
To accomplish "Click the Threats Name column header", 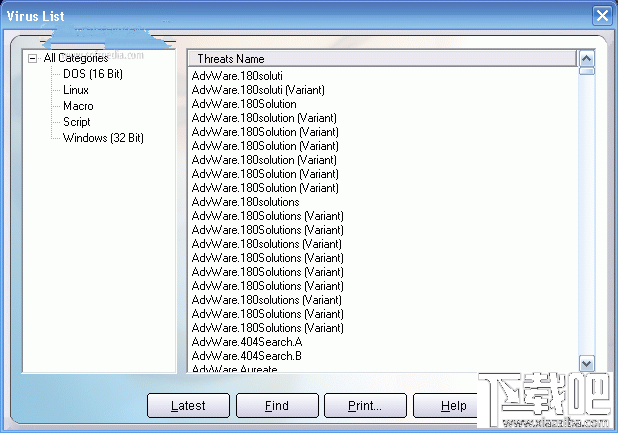I will tap(382, 59).
